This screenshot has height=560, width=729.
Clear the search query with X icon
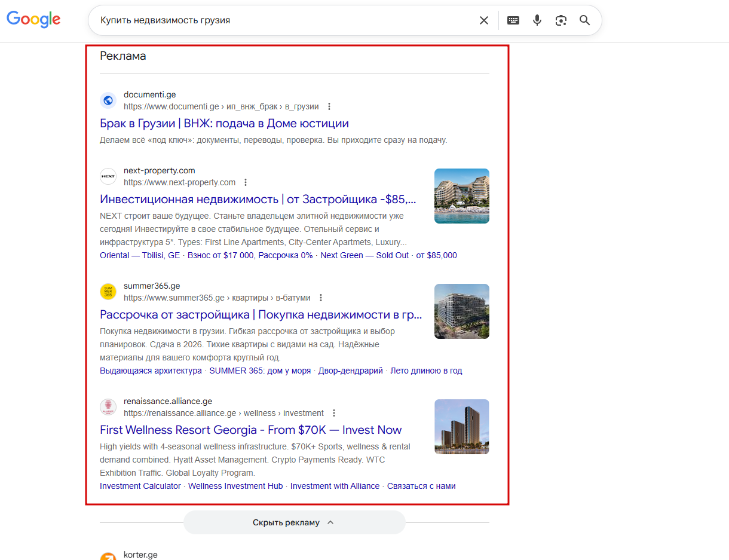484,20
